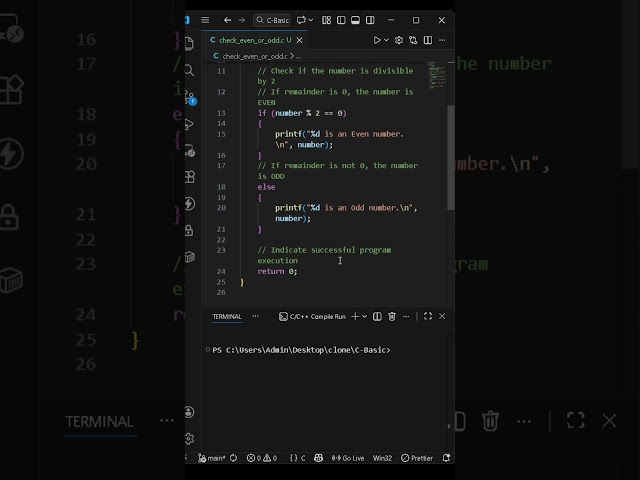Click check_even_or_odd.c in the breadcrumb
640x480 pixels.
coord(255,56)
